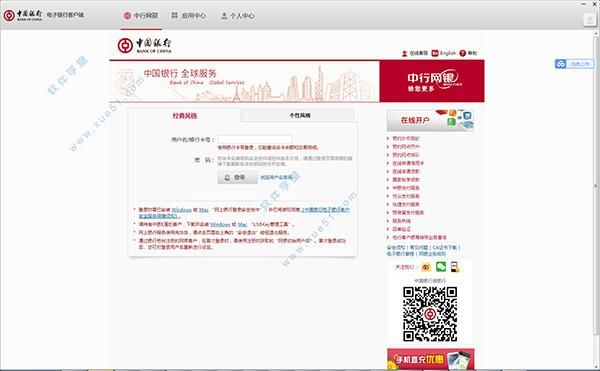
Task: Switch to the 中行网银 top tab
Action: point(141,16)
